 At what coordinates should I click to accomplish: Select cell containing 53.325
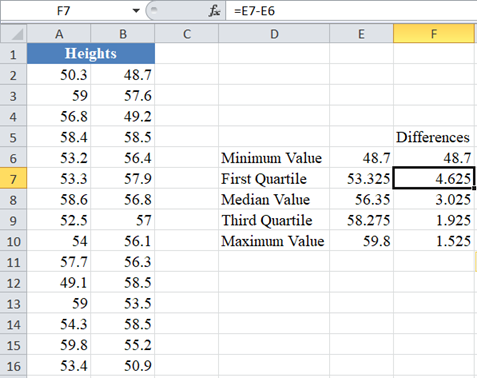pyautogui.click(x=361, y=178)
